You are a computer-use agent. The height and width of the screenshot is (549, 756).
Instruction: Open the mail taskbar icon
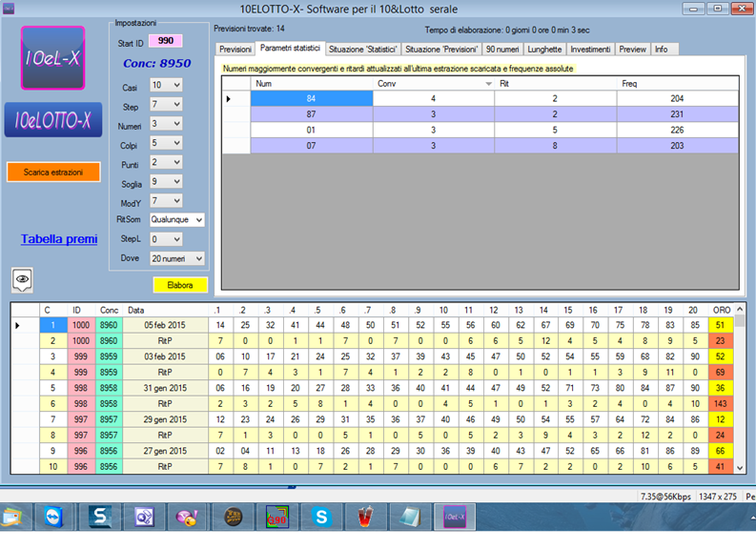(13, 517)
